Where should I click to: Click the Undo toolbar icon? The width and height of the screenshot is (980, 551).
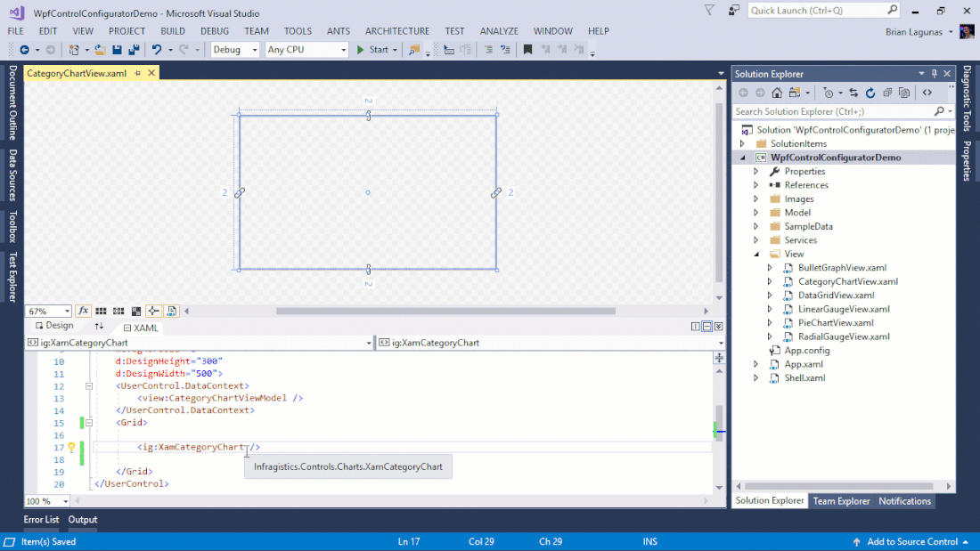coord(157,50)
